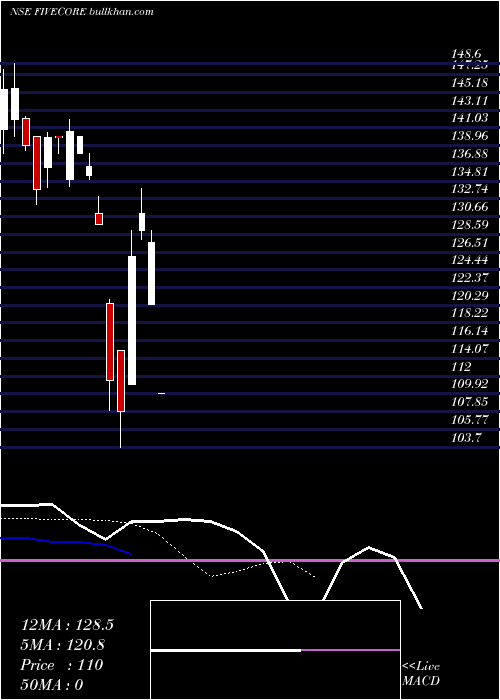Click the NSE FIVECORE bullkhan.com title text
The height and width of the screenshot is (700, 500).
pyautogui.click(x=82, y=12)
